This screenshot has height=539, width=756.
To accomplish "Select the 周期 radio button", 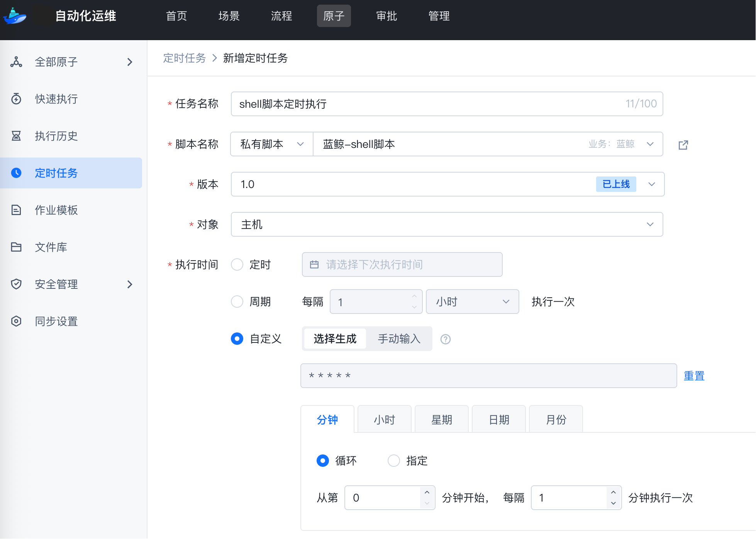I will coord(237,302).
